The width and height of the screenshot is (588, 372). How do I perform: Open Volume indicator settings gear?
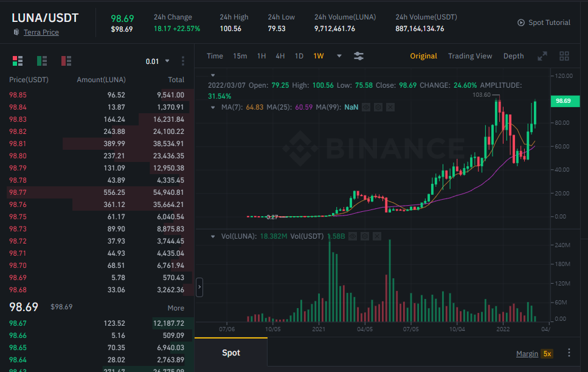pos(364,236)
